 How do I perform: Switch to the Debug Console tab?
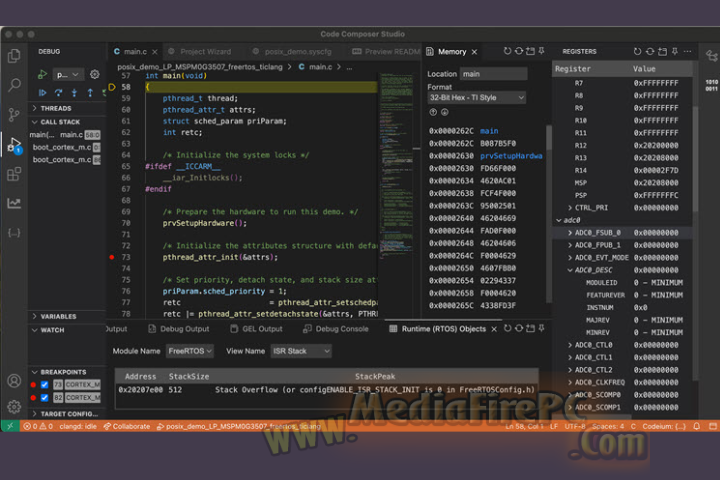click(336, 329)
